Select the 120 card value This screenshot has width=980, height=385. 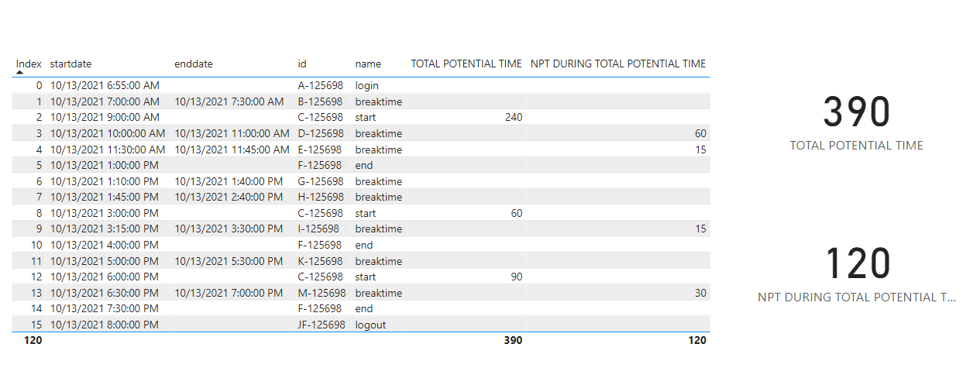(857, 263)
